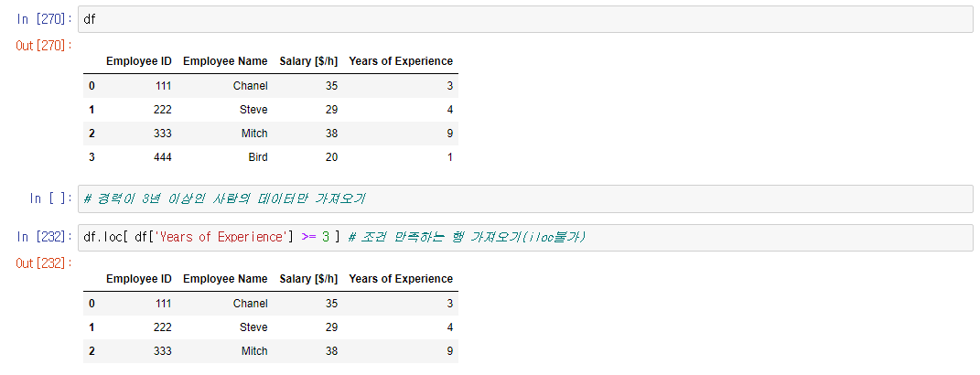This screenshot has width=980, height=375.
Task: Click row index 3 beside ID 444
Action: point(92,157)
